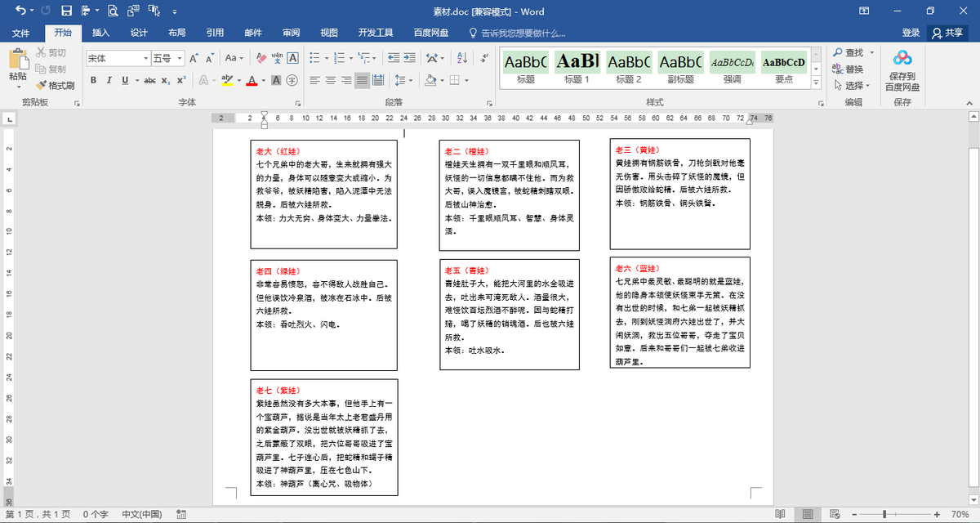The height and width of the screenshot is (523, 980).
Task: Open the font size dropdown showing 五号
Action: coord(179,58)
